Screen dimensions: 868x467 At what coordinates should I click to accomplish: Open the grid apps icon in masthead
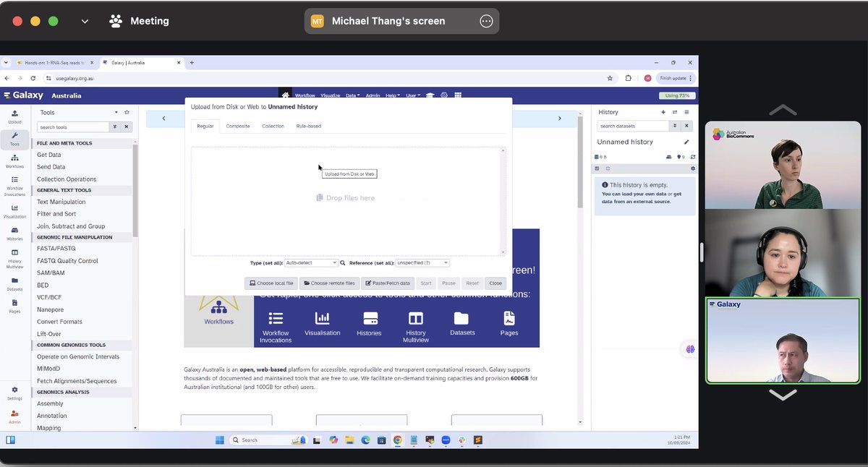tap(457, 95)
